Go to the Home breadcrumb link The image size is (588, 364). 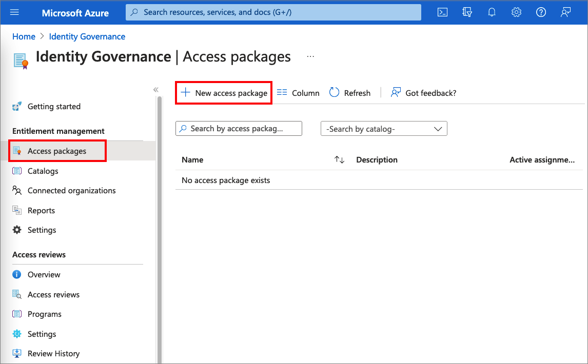click(24, 36)
